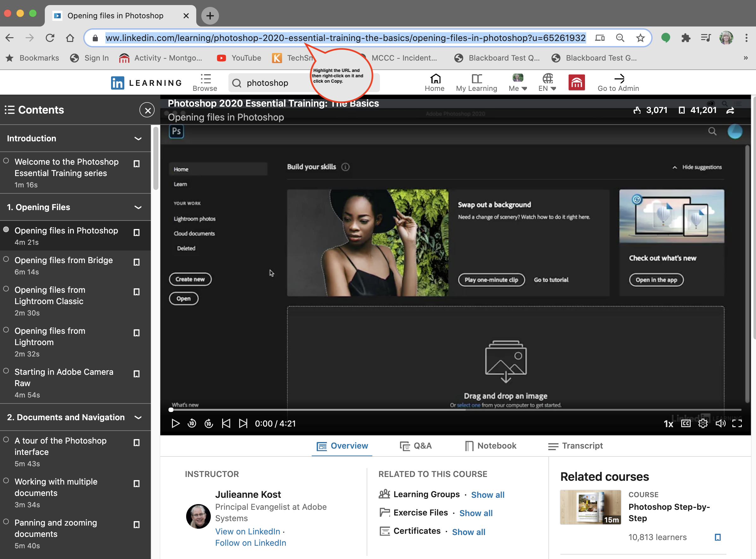Go to the previous video

[226, 423]
